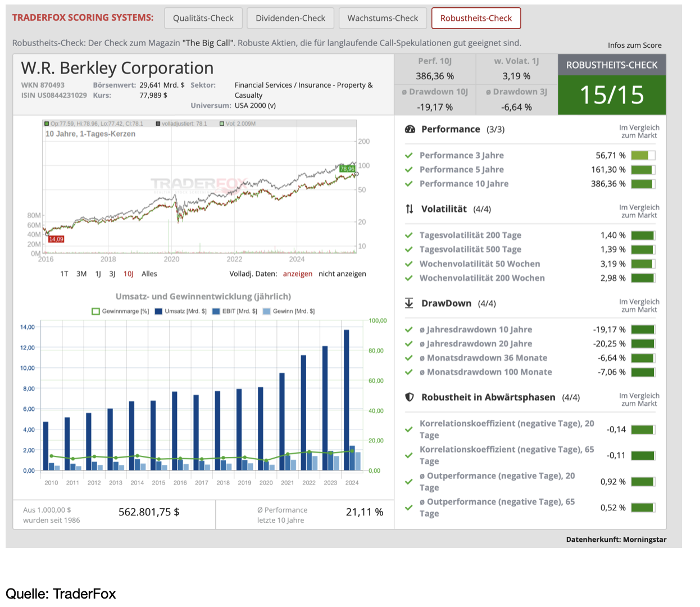Click the Robustheit shield icon
Screen dimensions: 700x607
click(410, 397)
